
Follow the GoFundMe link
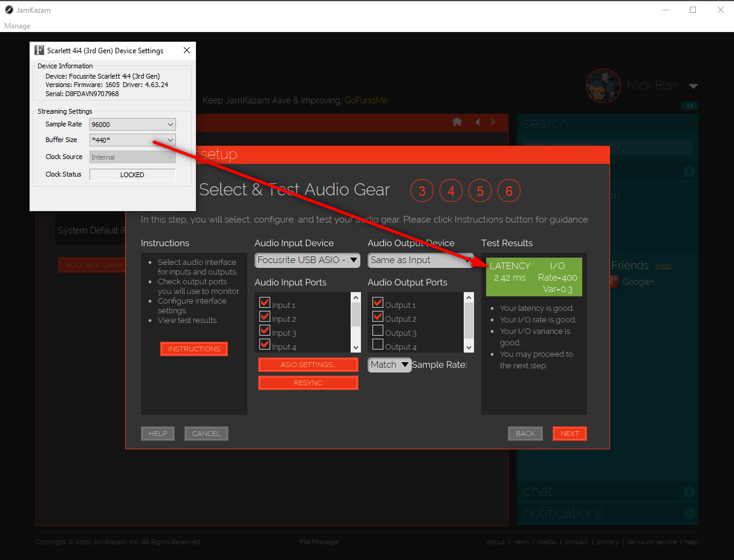tap(366, 100)
